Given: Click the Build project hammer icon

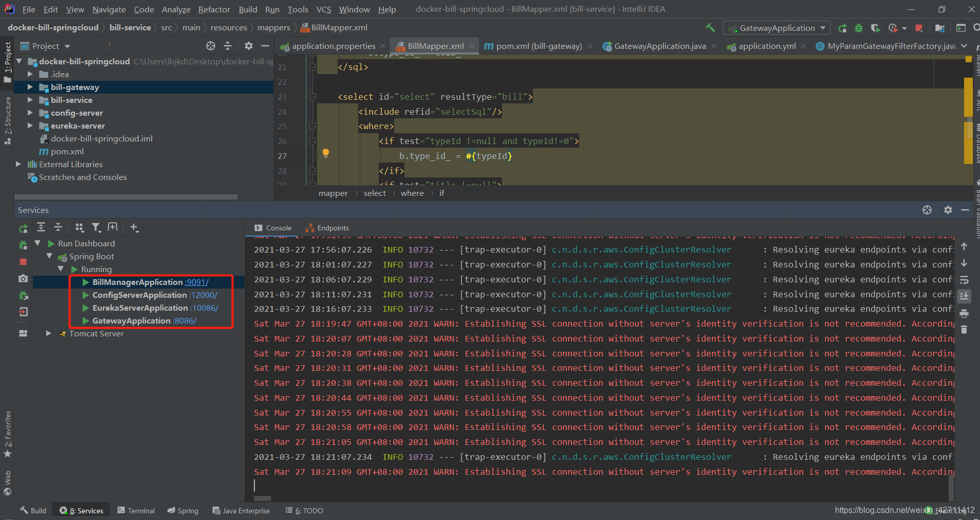Looking at the screenshot, I should coord(710,28).
